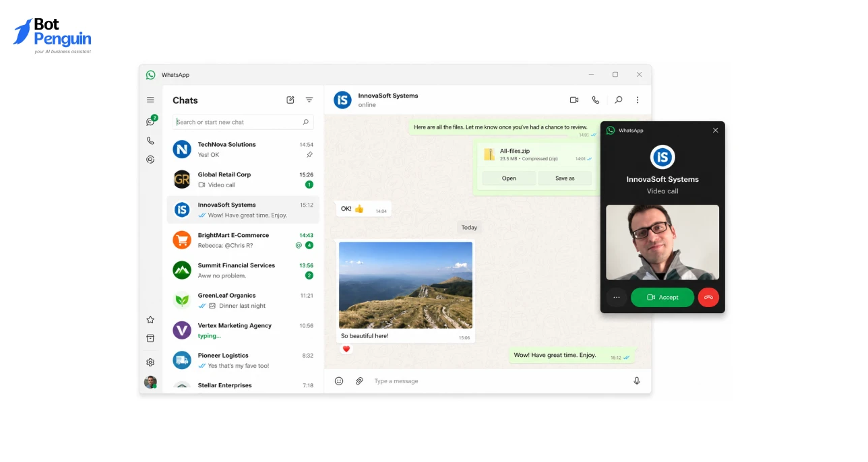The height and width of the screenshot is (462, 868).
Task: Click the Today date separator
Action: [x=469, y=228]
